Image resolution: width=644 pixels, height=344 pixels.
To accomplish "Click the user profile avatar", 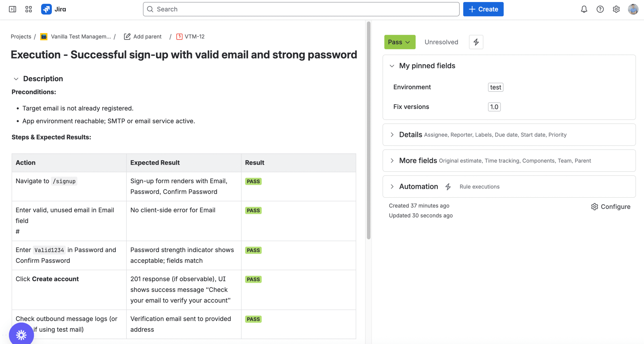I will pyautogui.click(x=633, y=9).
